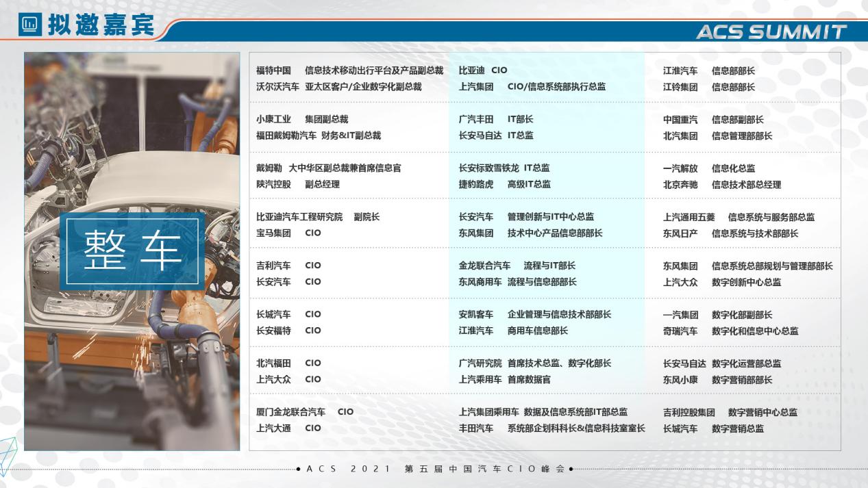868x488 pixels.
Task: Click 一汽解放 信息化总监 row
Action: coord(709,168)
